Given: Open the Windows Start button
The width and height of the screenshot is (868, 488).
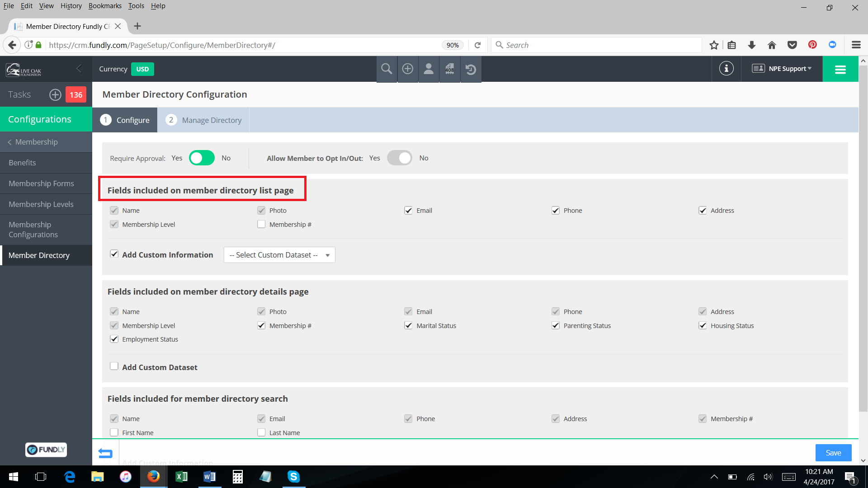Looking at the screenshot, I should click(14, 477).
